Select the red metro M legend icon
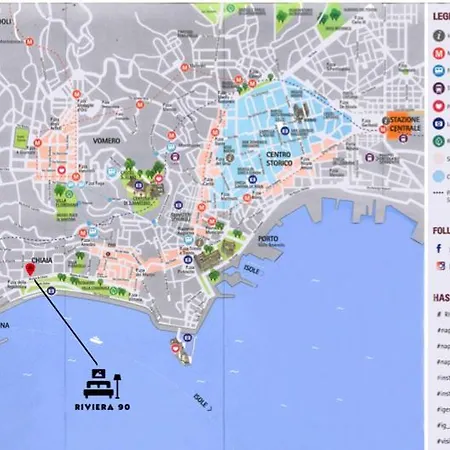This screenshot has width=450, height=450. pos(439,53)
